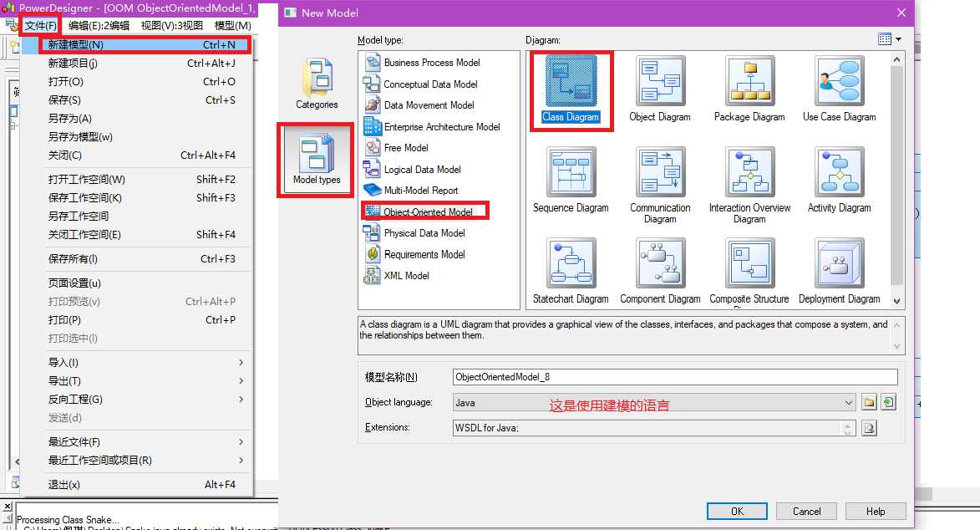Open the 编辑(E) menu

tap(99, 26)
